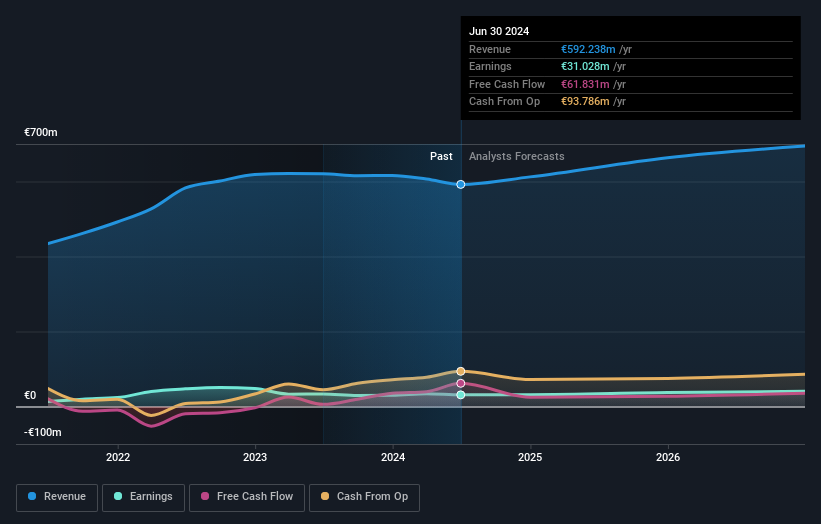The height and width of the screenshot is (524, 821).
Task: Toggle the Free Cash Flow legend button
Action: point(247,497)
